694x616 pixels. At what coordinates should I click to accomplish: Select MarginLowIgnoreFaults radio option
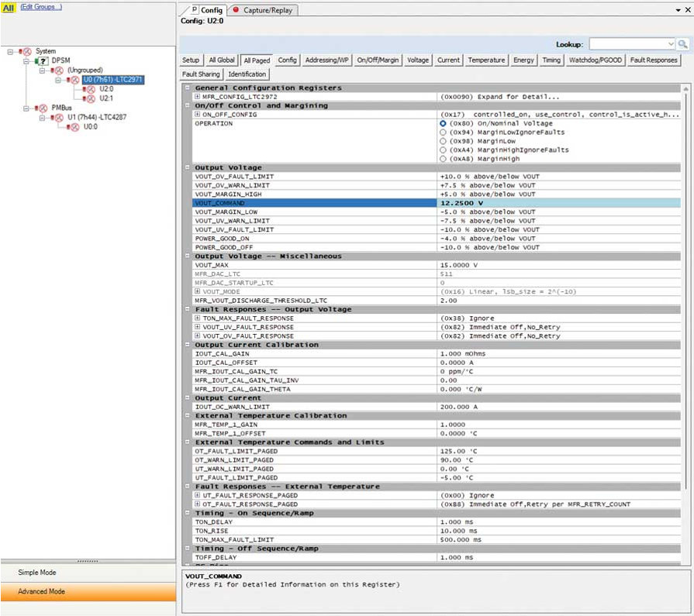point(443,132)
